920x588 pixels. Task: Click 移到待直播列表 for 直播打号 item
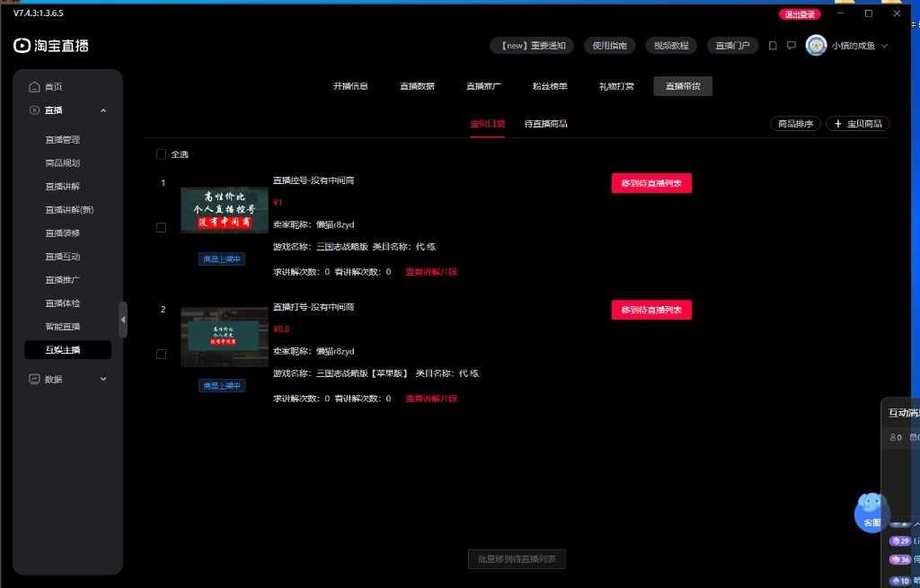651,310
